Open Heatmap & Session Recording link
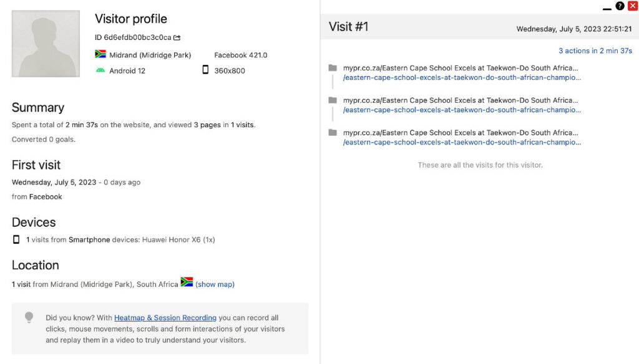The height and width of the screenshot is (364, 639). click(x=165, y=318)
